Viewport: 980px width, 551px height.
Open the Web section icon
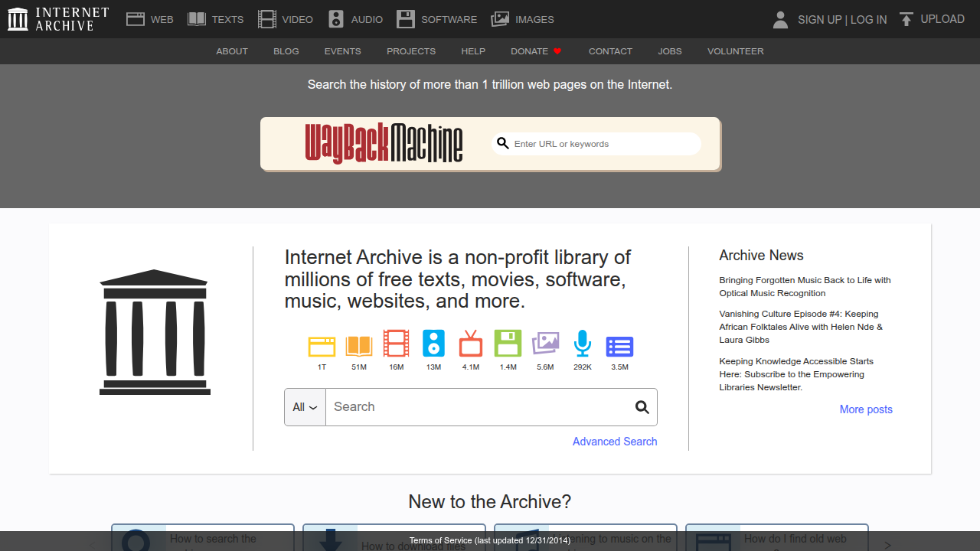coord(136,19)
